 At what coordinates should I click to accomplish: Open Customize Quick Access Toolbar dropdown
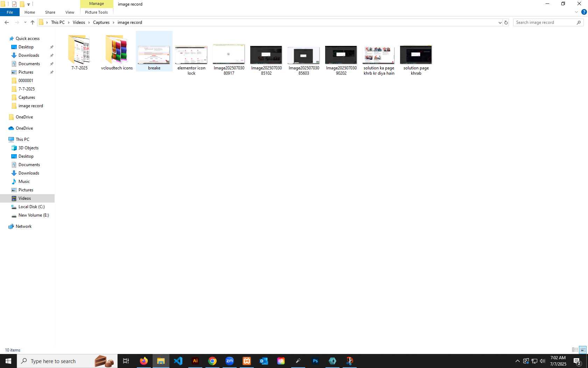29,4
